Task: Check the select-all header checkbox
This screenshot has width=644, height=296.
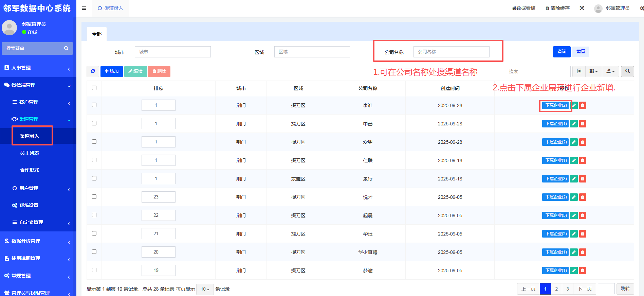Action: click(94, 88)
